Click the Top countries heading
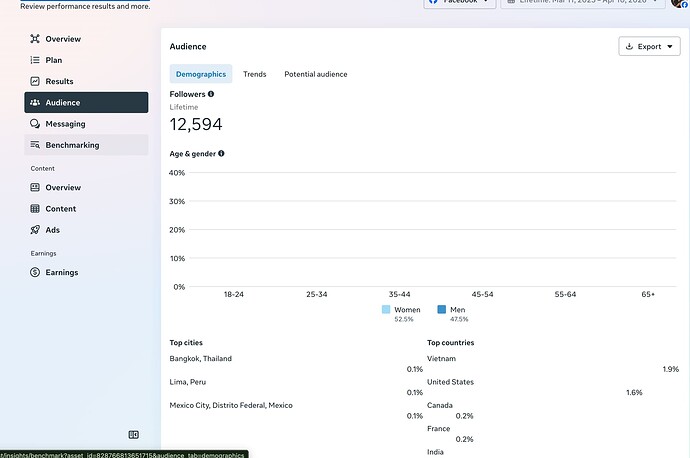The height and width of the screenshot is (458, 690). (x=451, y=343)
